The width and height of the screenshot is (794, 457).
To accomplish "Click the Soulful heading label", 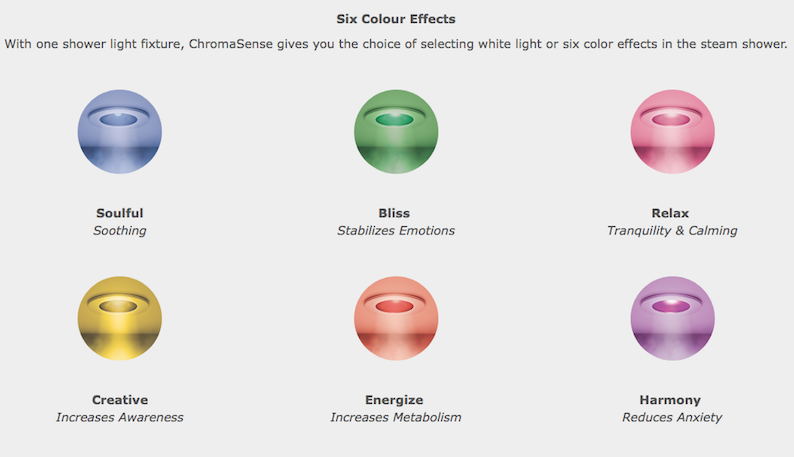I will [x=120, y=213].
